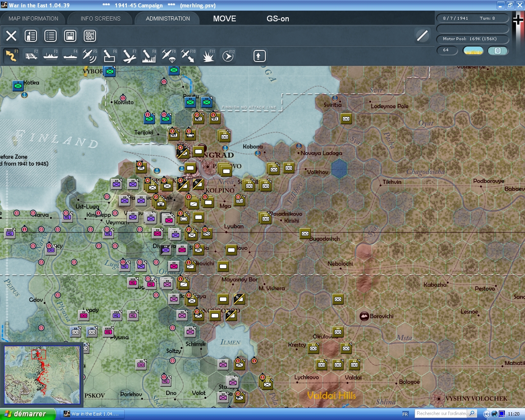Screen dimensions: 525x420
Task: Click the diagonal slash round icon
Action: point(422,36)
